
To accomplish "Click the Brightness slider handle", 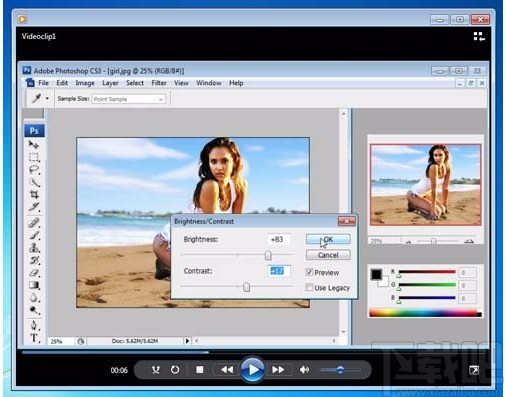I will (268, 255).
